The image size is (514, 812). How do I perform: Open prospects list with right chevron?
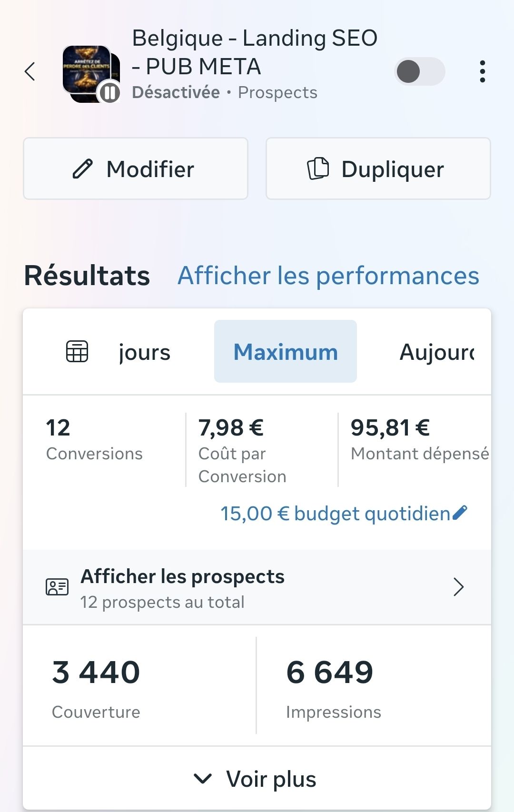click(458, 587)
